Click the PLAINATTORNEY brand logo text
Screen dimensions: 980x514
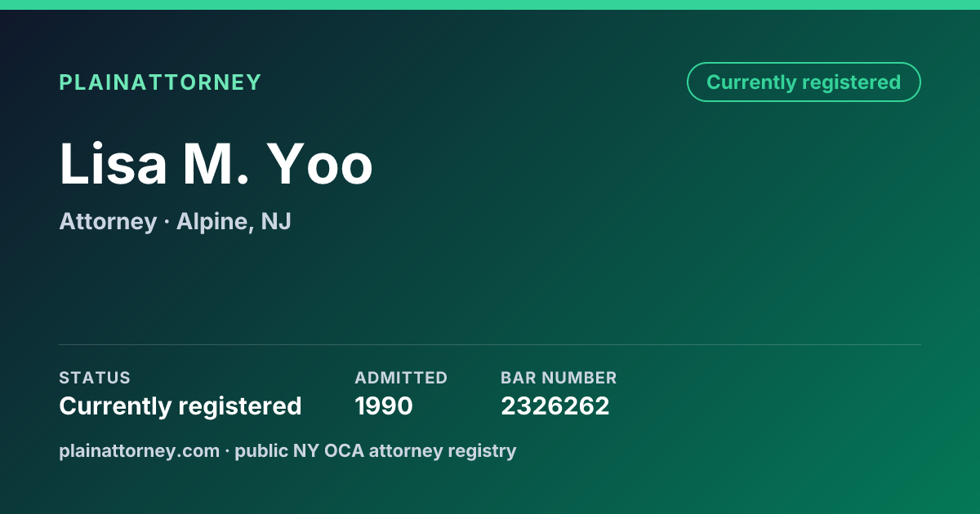pyautogui.click(x=160, y=82)
